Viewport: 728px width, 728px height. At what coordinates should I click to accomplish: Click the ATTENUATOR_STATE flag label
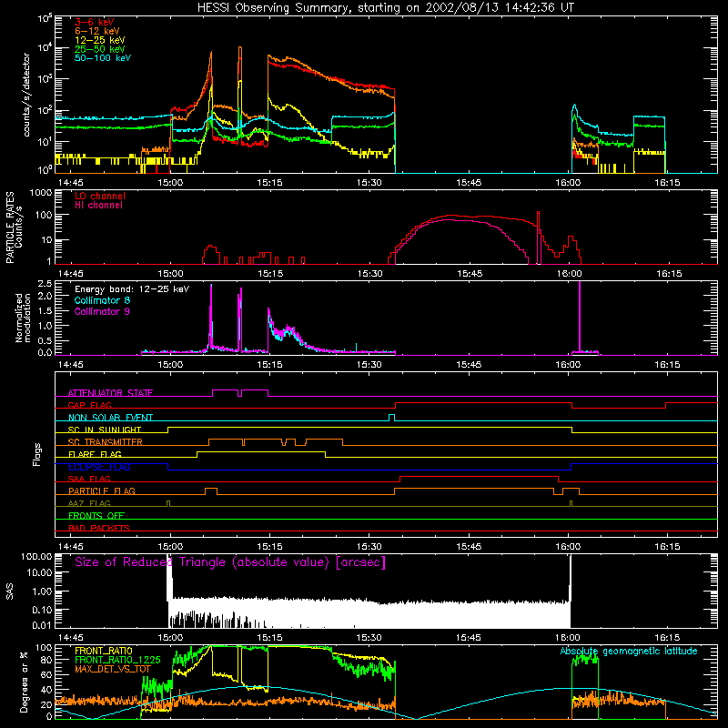110,393
